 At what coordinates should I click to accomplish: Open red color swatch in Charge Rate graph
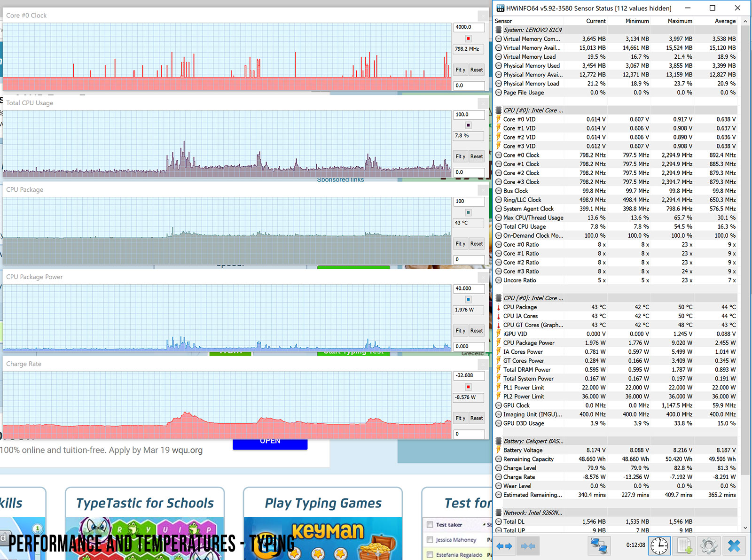pyautogui.click(x=468, y=387)
